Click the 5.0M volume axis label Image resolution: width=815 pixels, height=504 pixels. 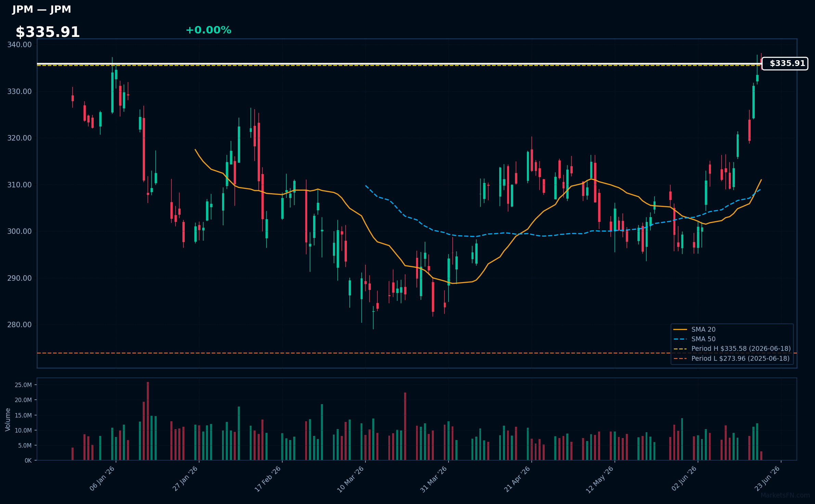pos(25,446)
